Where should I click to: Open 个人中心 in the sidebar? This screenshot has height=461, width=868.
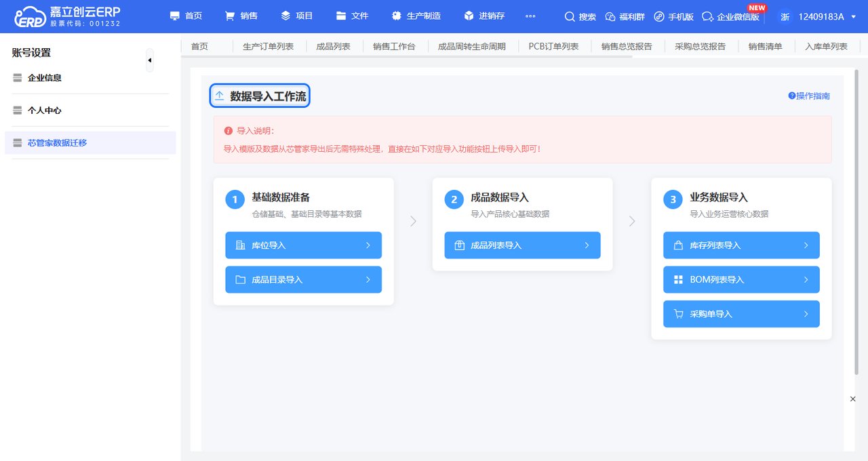[x=44, y=111]
